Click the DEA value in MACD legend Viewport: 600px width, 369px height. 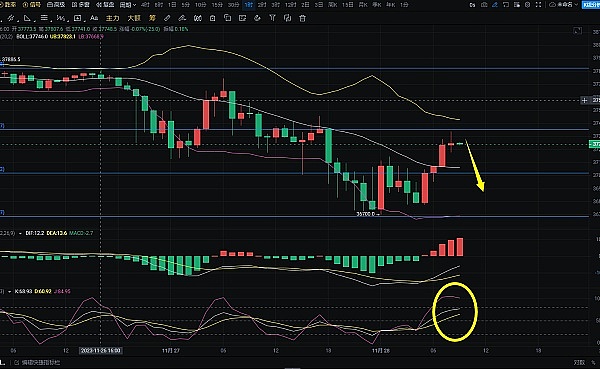point(57,233)
